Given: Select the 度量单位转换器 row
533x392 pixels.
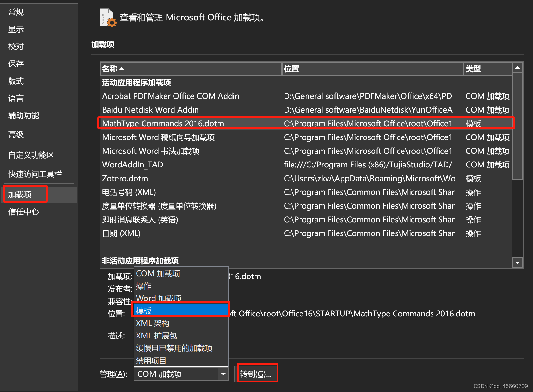Looking at the screenshot, I should click(306, 206).
